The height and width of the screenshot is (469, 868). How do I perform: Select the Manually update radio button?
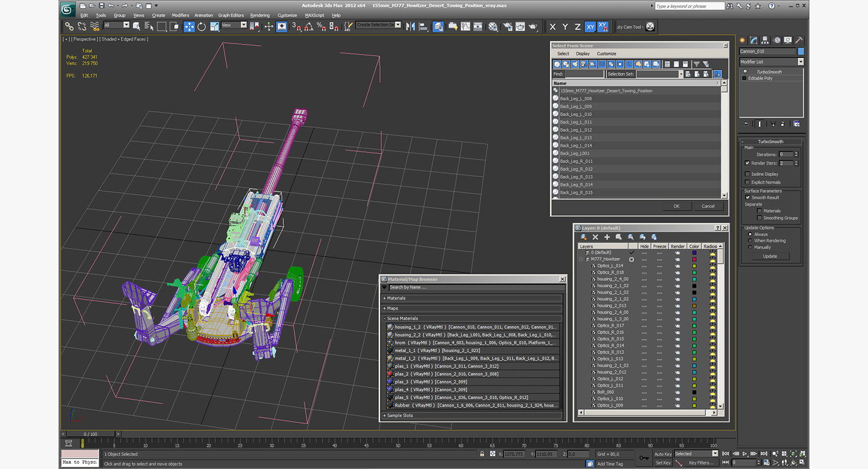pyautogui.click(x=750, y=247)
